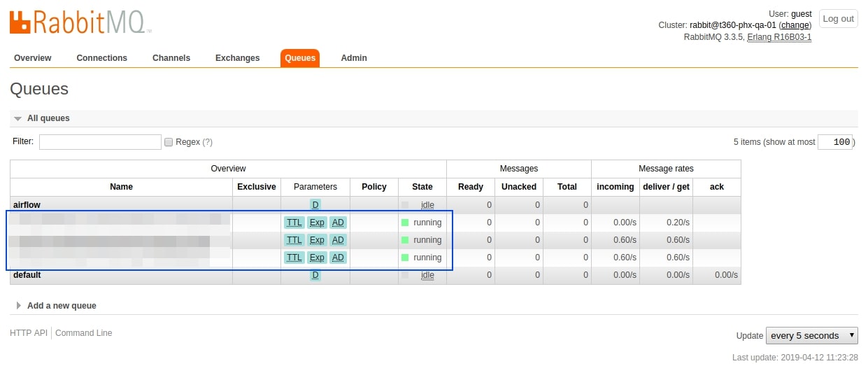Focus the queue Filter input field
The width and height of the screenshot is (868, 373).
click(x=100, y=142)
